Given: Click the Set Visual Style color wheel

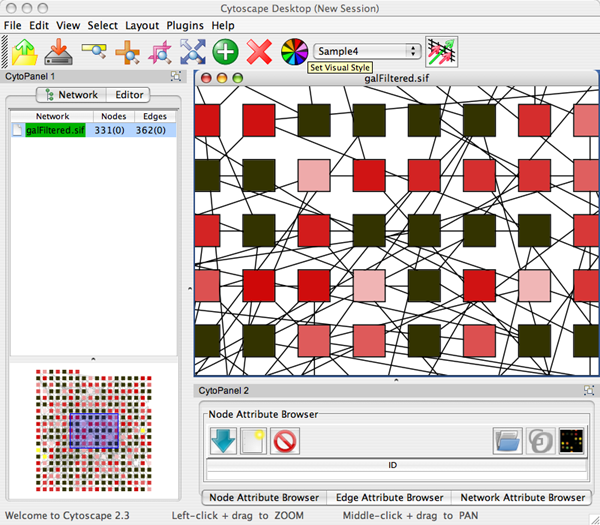Looking at the screenshot, I should [294, 51].
